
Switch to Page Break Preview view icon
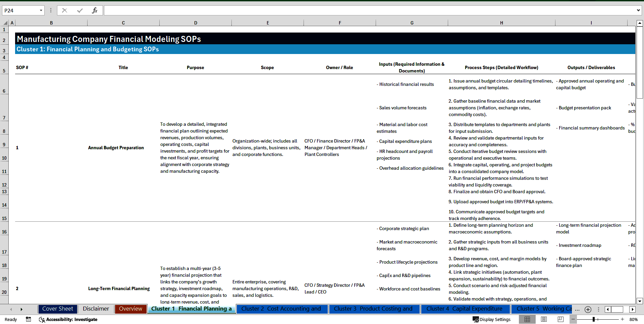pos(560,319)
